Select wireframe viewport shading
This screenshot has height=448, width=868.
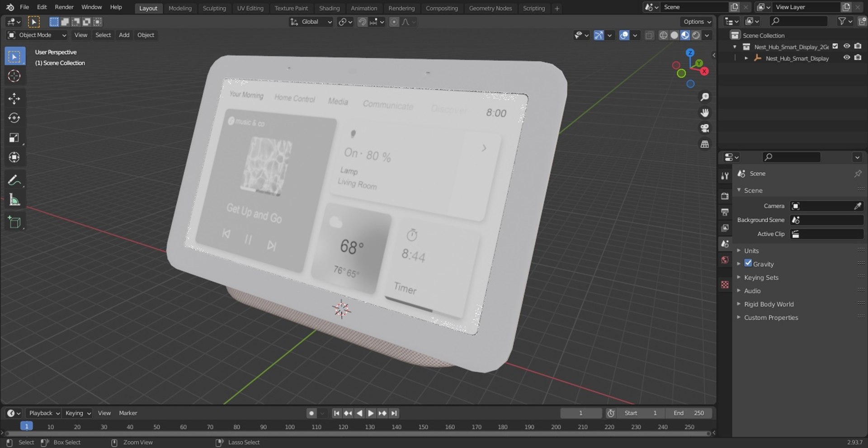click(663, 35)
